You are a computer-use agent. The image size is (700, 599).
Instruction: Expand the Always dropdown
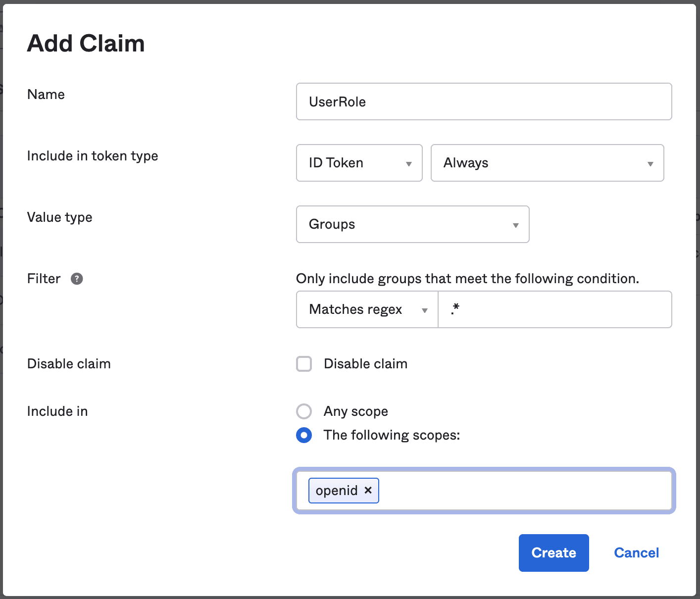547,163
